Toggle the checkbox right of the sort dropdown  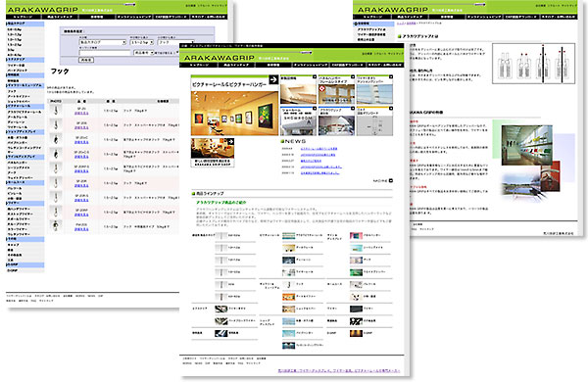[177, 53]
